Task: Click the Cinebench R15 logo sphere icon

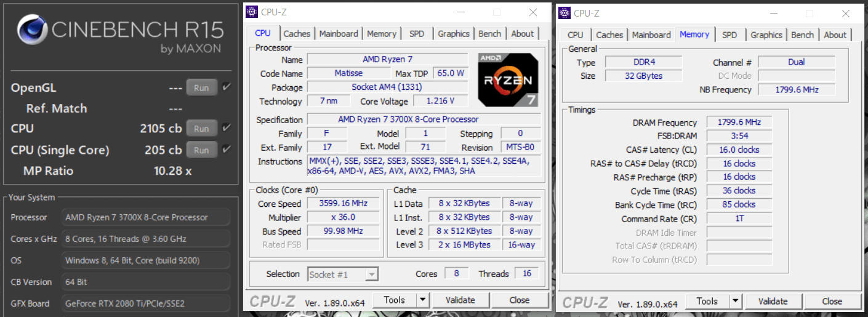Action: (31, 31)
